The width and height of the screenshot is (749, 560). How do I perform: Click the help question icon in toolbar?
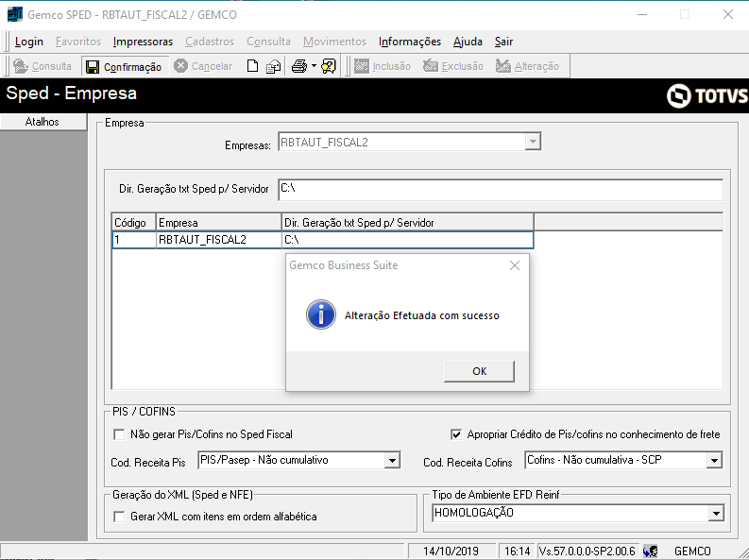tap(329, 66)
